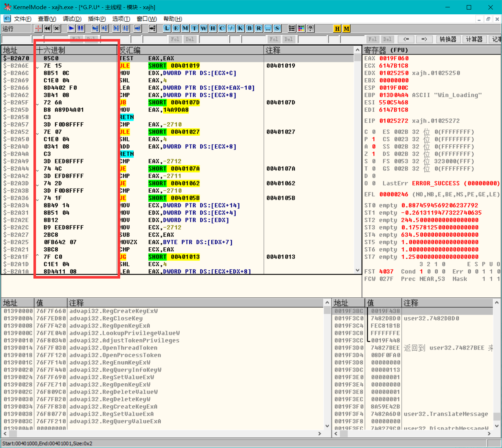Show References window with R icon
Viewport: 502px width, 448px height.
(x=259, y=28)
